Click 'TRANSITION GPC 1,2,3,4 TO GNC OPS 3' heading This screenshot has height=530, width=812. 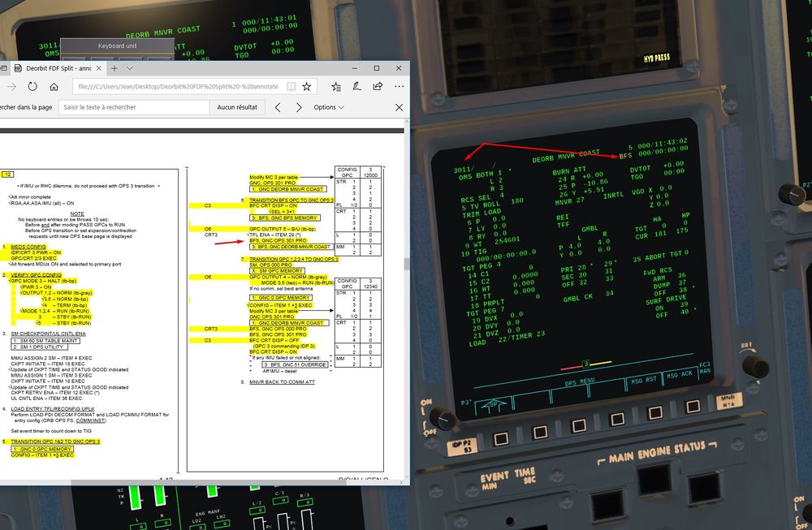pos(294,259)
